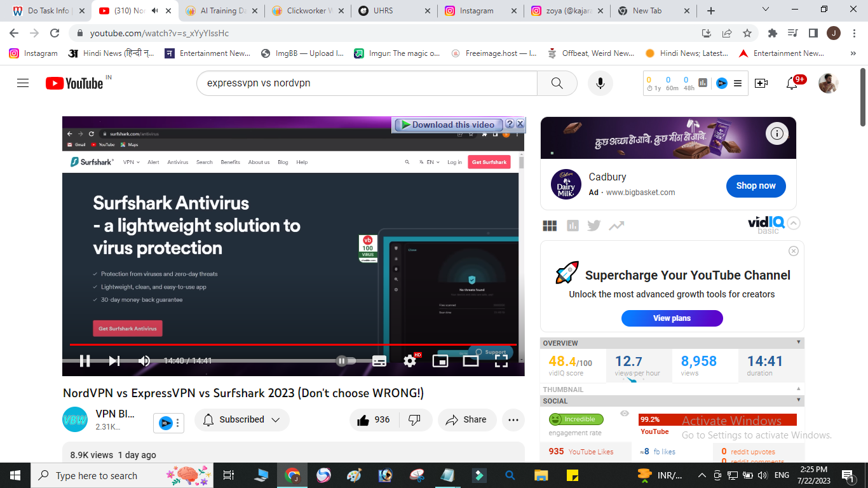Skip to the next video
The image size is (868, 488).
(114, 361)
